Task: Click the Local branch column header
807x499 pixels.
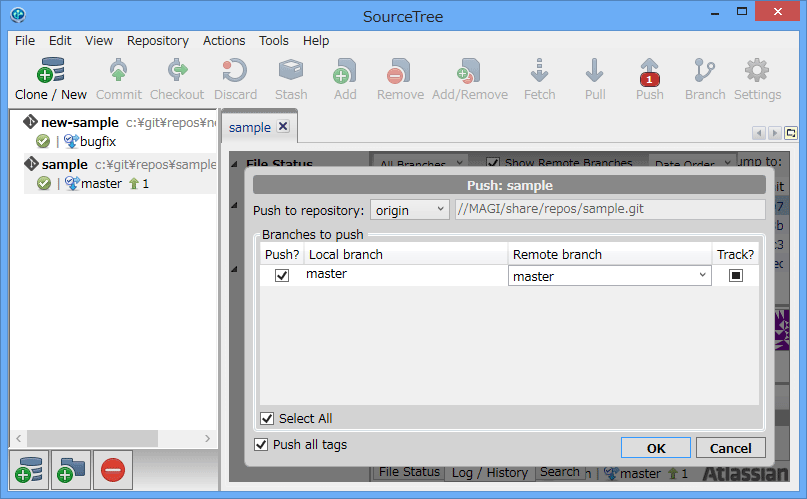Action: [406, 254]
